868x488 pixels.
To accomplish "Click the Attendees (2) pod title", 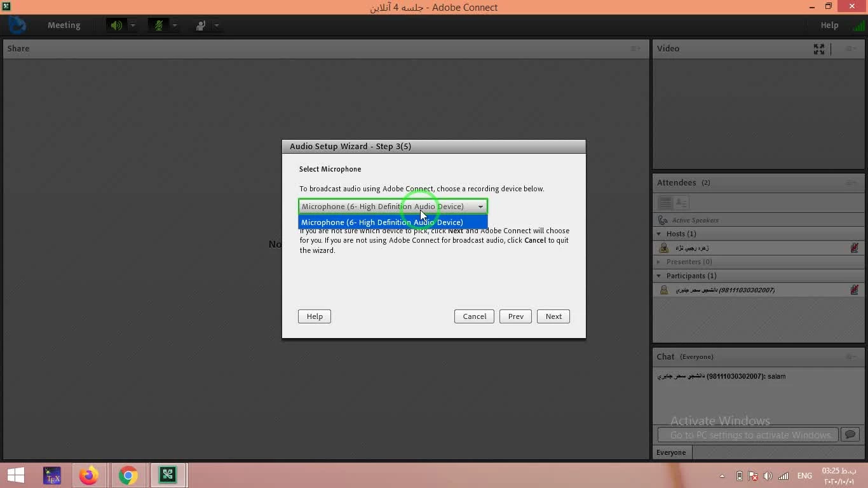I will tap(683, 182).
